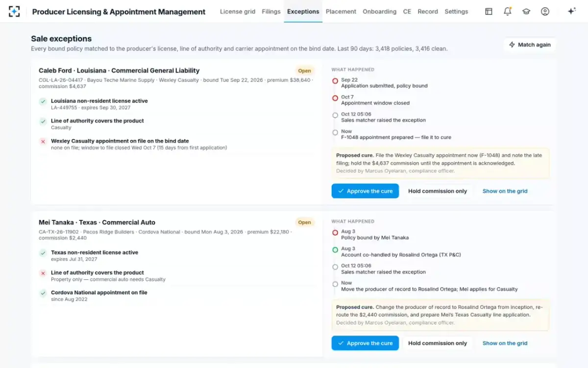588x368 pixels.
Task: Click the Sep 22 timeline marker
Action: 335,81
